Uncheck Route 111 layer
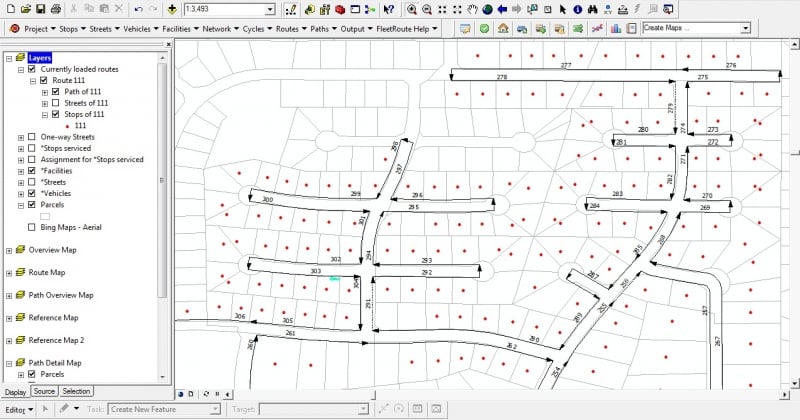 (43, 80)
